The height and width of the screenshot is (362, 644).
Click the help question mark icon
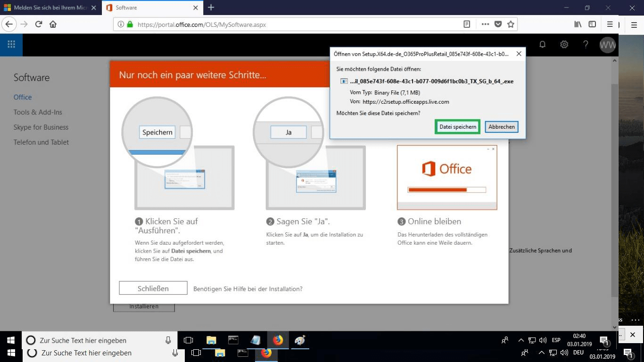coord(586,44)
